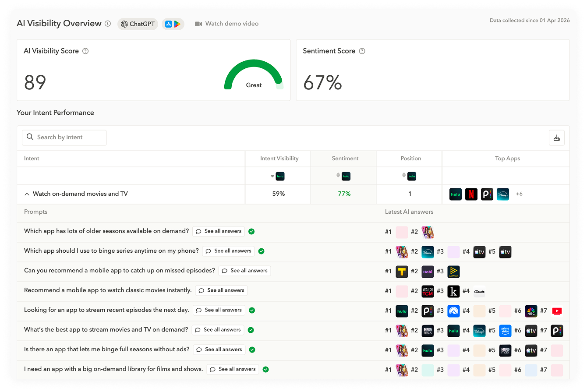Click the Top Apps column header
Screen dimensions: 587x392
pos(507,159)
